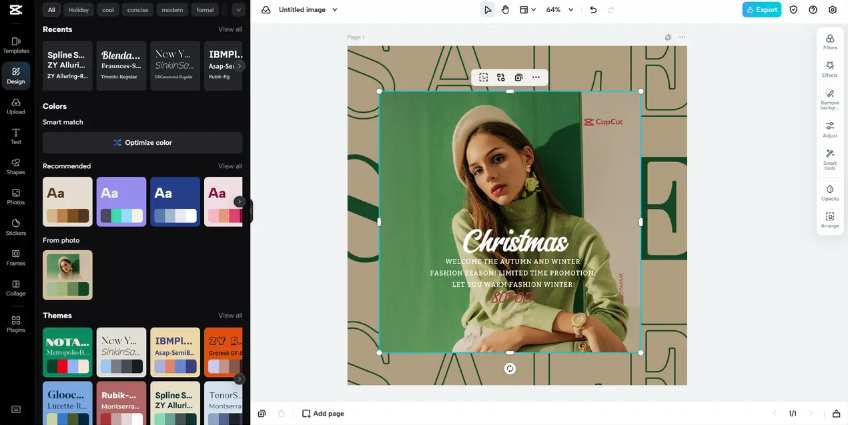Select the Holiday filter tag
Viewport: 848px width, 425px height.
coord(78,10)
